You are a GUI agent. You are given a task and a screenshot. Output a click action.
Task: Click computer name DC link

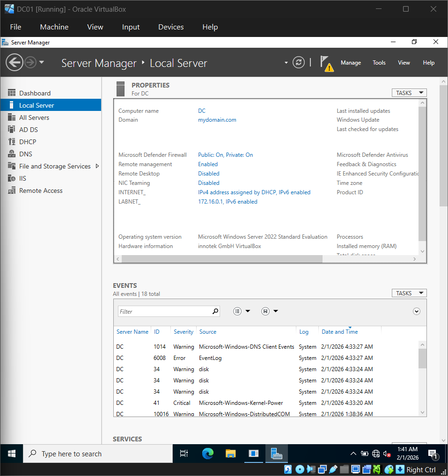(x=202, y=111)
